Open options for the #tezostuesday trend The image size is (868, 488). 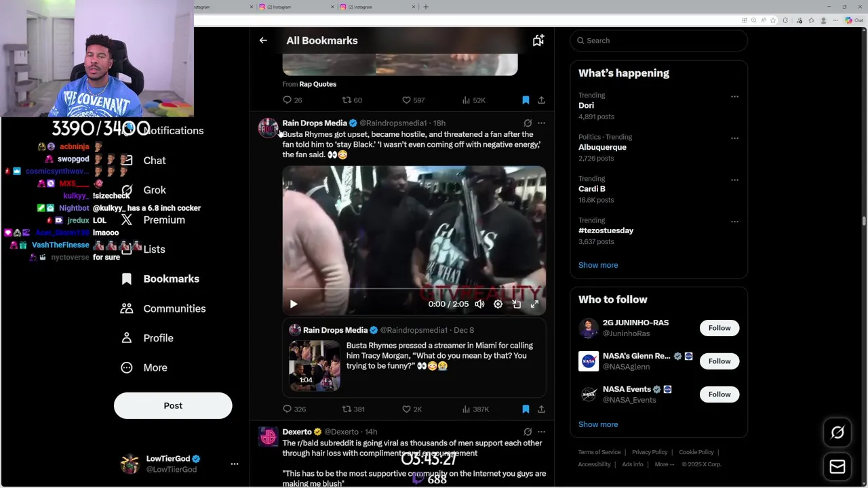(x=734, y=221)
